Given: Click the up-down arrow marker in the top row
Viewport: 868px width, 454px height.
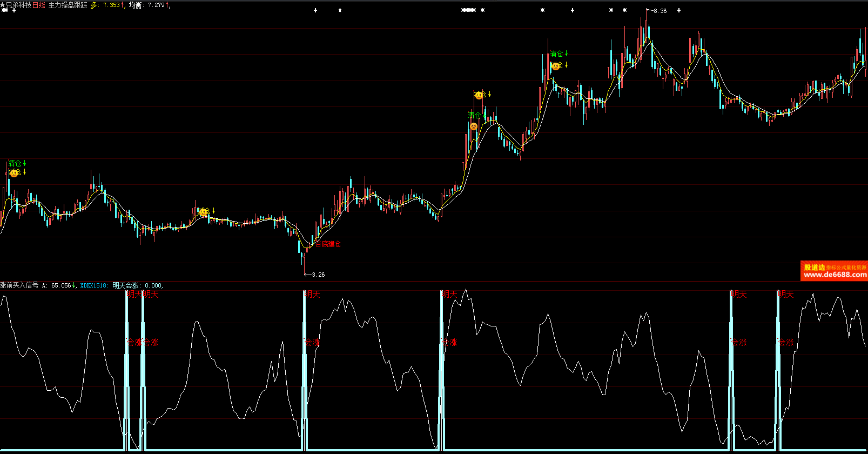Looking at the screenshot, I should [340, 10].
